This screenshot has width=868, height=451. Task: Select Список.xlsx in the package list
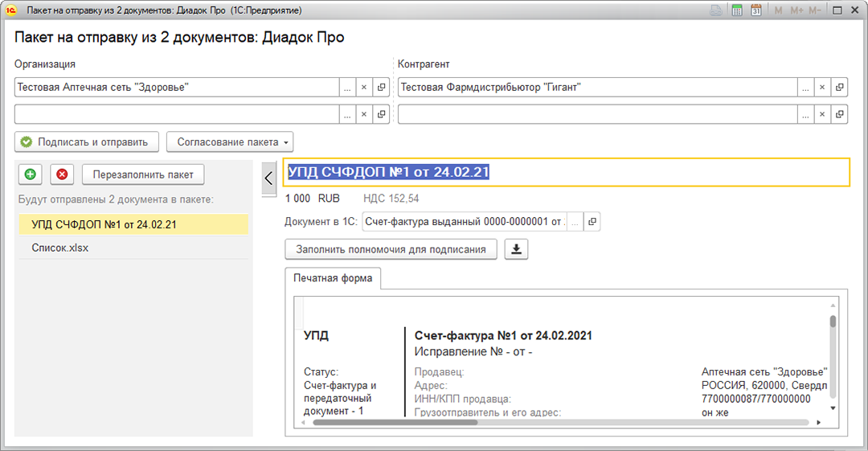coord(60,248)
